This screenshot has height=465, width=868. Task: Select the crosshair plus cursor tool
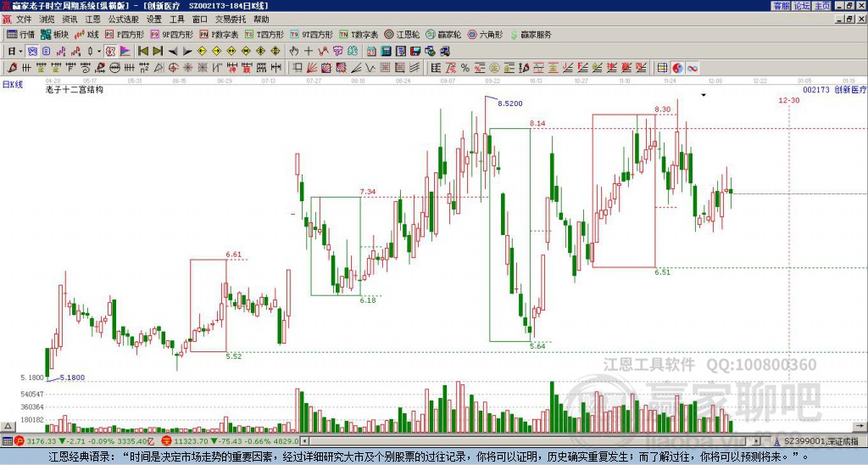point(309,52)
